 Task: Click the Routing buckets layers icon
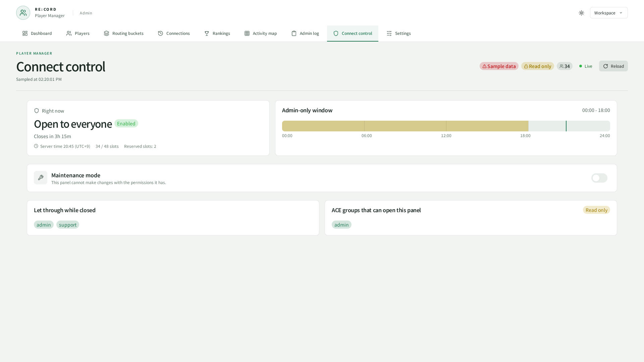pos(107,34)
